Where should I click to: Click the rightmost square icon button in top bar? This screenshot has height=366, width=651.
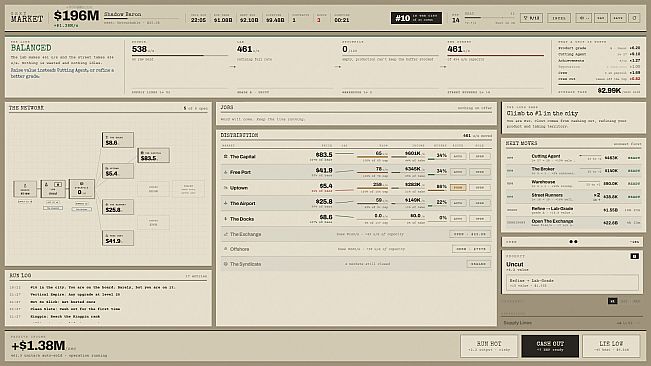634,18
